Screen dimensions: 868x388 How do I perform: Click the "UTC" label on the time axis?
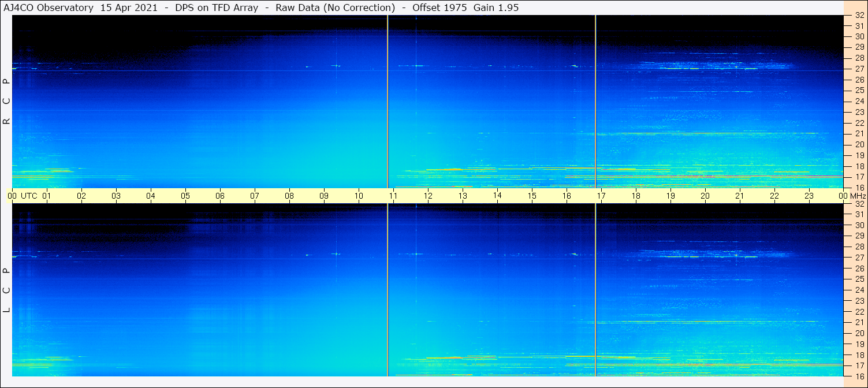29,196
